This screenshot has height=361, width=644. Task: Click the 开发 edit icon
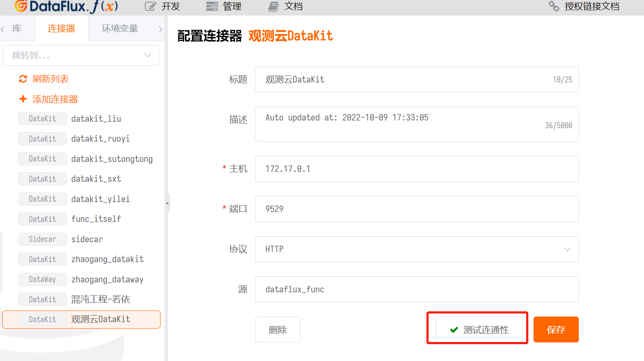[150, 6]
